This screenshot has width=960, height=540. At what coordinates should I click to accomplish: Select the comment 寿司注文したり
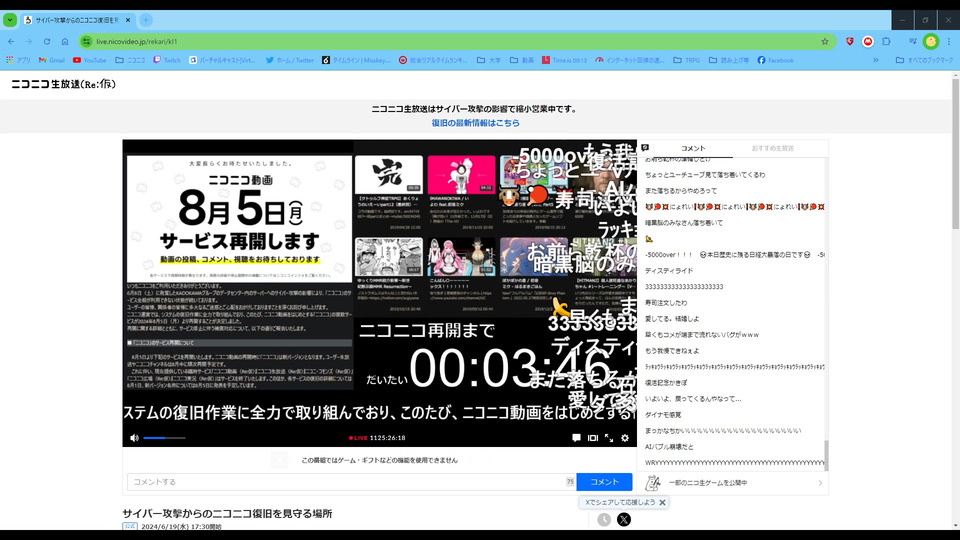pos(666,302)
